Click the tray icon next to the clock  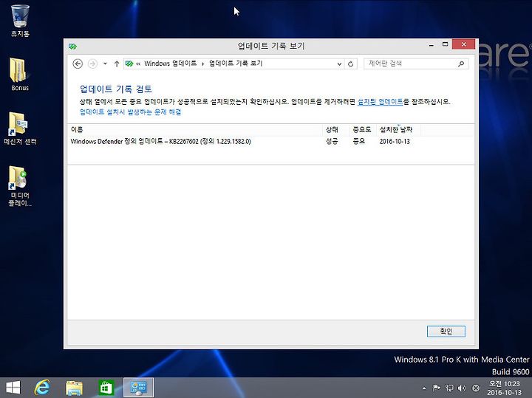click(x=476, y=388)
